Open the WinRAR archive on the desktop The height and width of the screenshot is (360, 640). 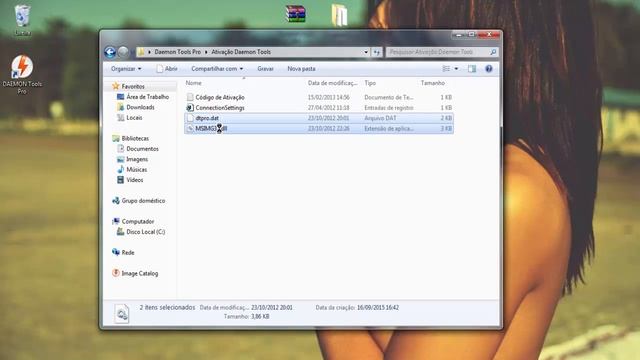(296, 14)
